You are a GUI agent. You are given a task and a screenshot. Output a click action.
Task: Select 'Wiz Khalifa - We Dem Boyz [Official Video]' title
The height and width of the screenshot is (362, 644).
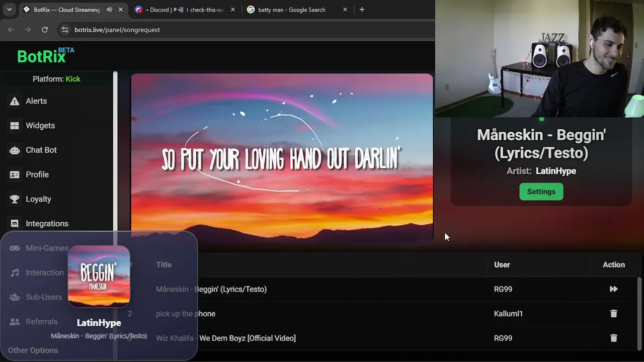point(226,338)
